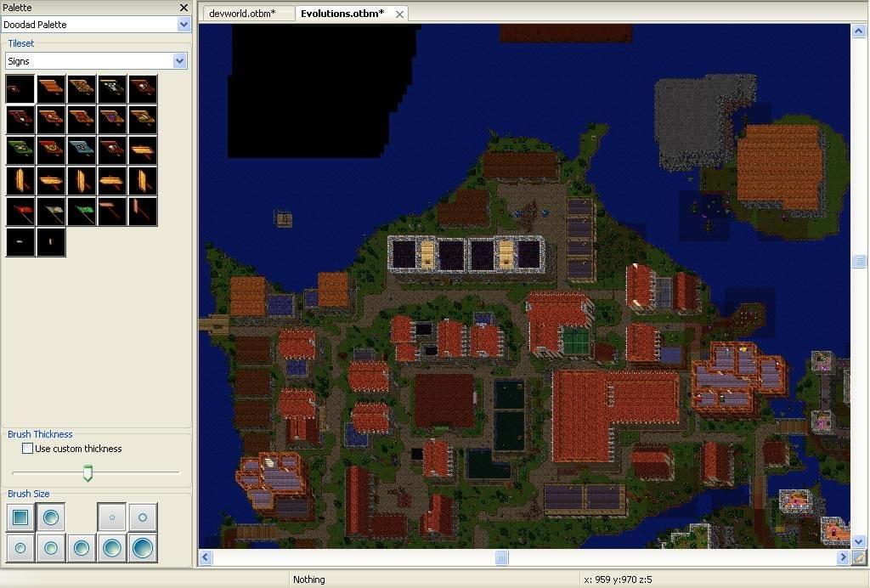Click the horizontal scrollbar left arrow

coord(206,557)
